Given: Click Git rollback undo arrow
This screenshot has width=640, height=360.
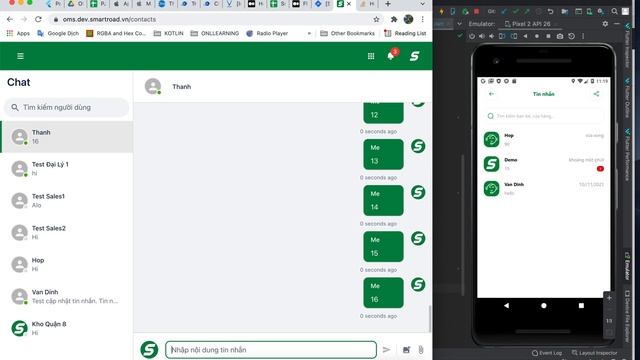Looking at the screenshot, I should pyautogui.click(x=551, y=11).
